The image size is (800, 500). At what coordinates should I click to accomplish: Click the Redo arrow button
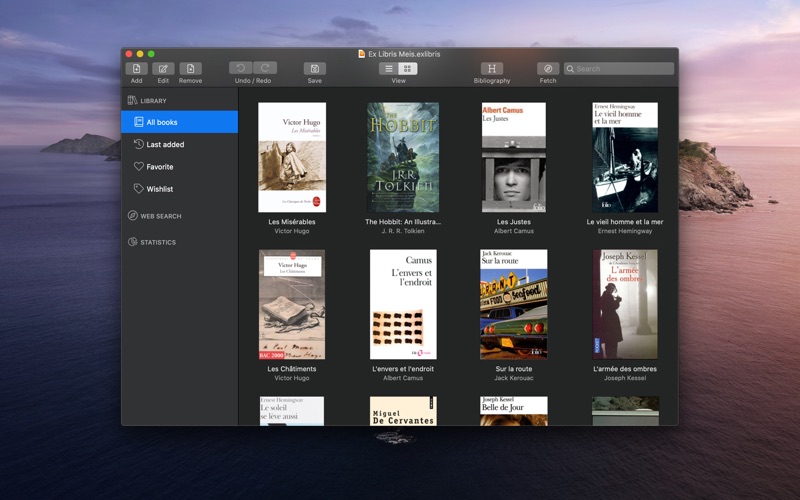click(x=265, y=68)
